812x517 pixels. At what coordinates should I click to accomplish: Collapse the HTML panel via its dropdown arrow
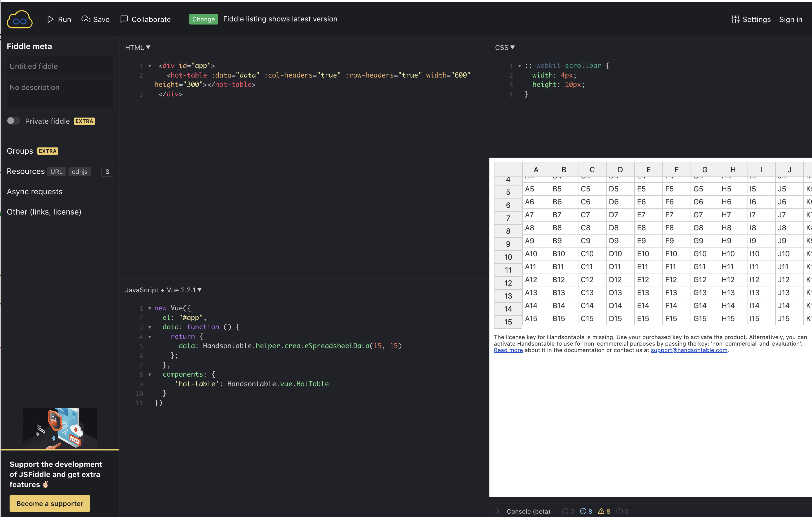pyautogui.click(x=148, y=47)
